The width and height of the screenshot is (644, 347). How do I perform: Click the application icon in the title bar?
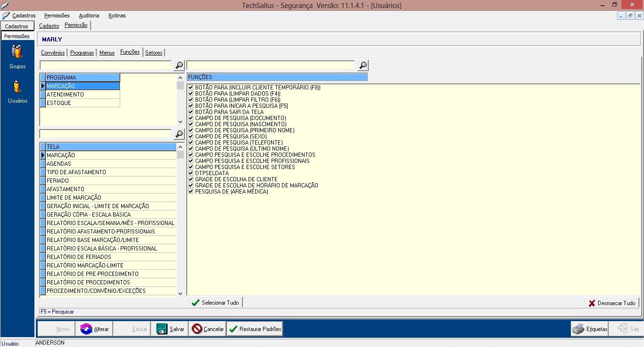point(5,5)
